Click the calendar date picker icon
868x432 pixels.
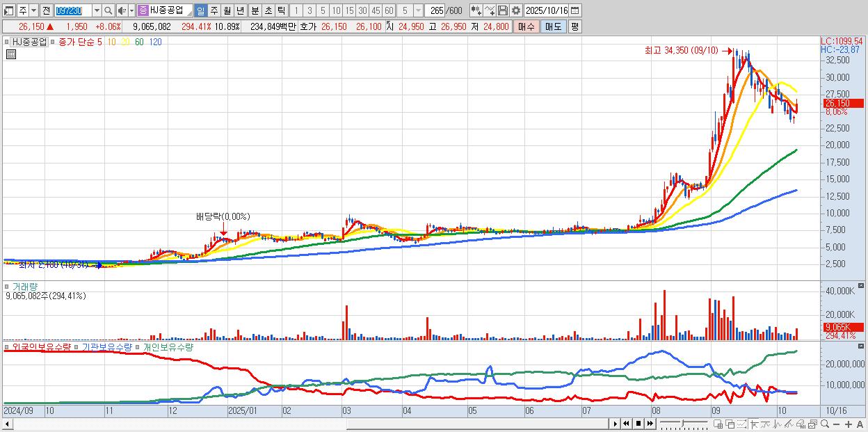pyautogui.click(x=574, y=10)
